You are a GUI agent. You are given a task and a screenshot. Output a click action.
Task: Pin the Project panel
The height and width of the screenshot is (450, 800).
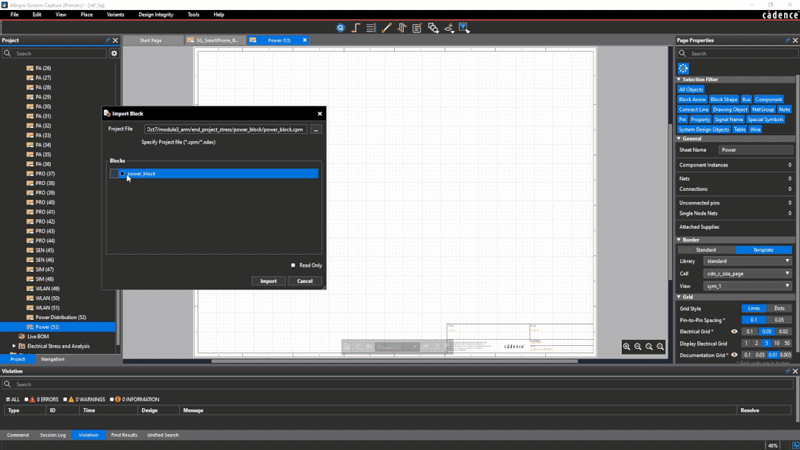coord(107,40)
